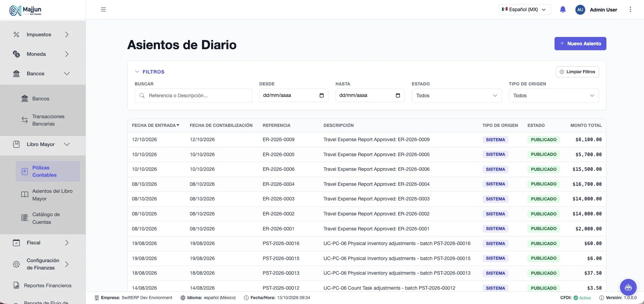Open the chatbot assistant floating button
This screenshot has height=304, width=644.
[x=628, y=287]
